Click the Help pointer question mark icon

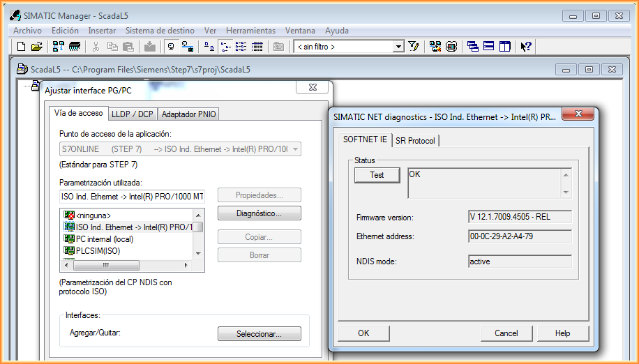click(x=526, y=47)
